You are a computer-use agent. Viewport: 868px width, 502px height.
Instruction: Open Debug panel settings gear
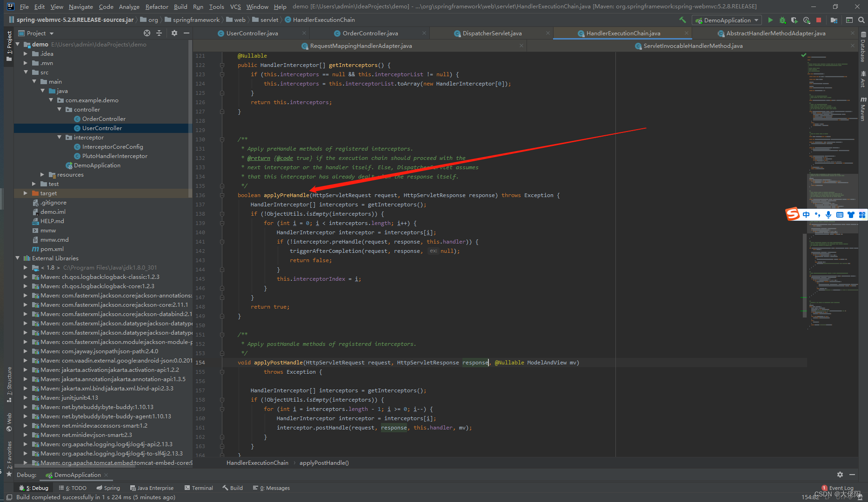tap(840, 475)
